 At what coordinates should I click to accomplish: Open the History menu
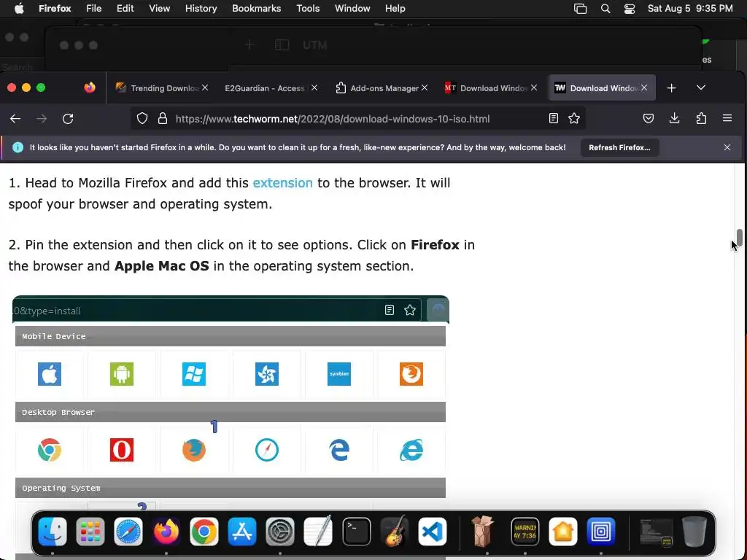pos(201,9)
